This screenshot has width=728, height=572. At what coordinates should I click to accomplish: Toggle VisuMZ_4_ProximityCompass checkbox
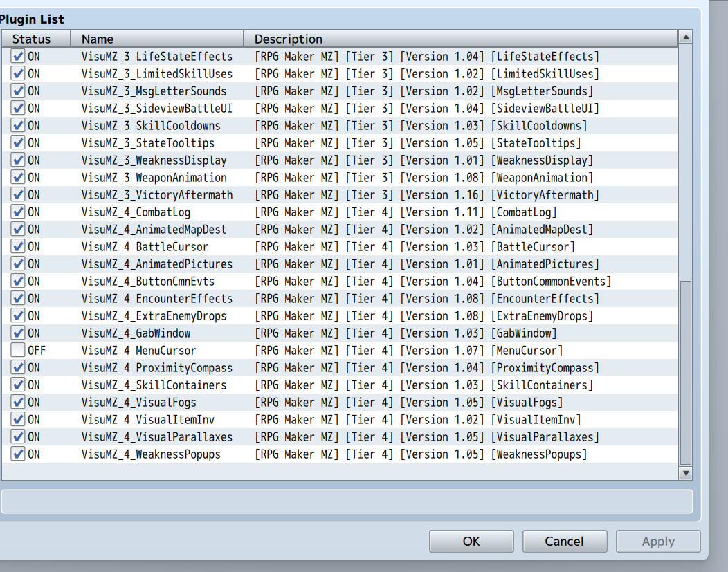[x=18, y=368]
